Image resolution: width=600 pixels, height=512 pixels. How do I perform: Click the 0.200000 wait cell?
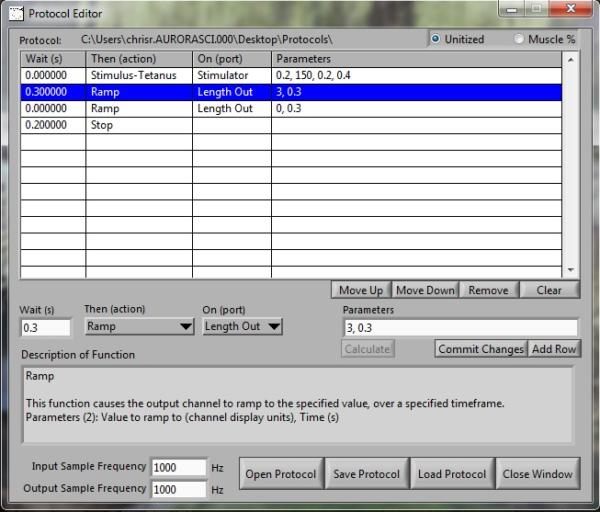point(53,125)
